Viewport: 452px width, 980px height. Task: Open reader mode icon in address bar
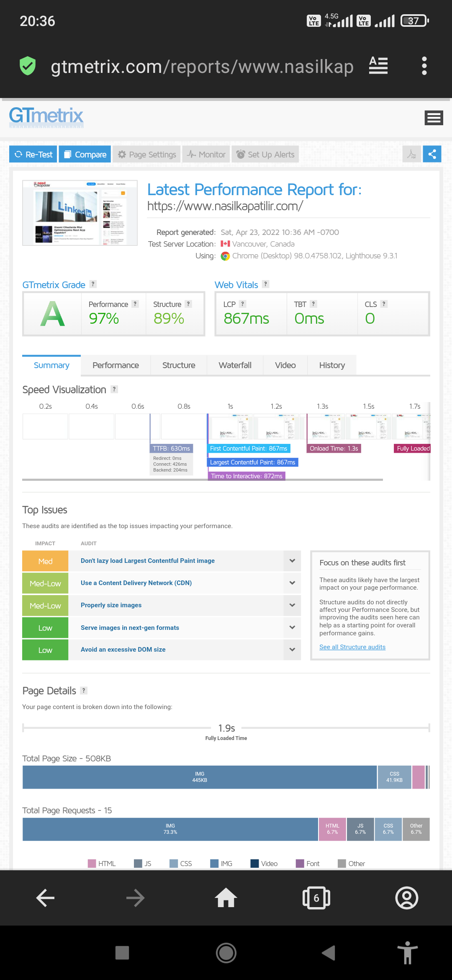click(x=378, y=66)
